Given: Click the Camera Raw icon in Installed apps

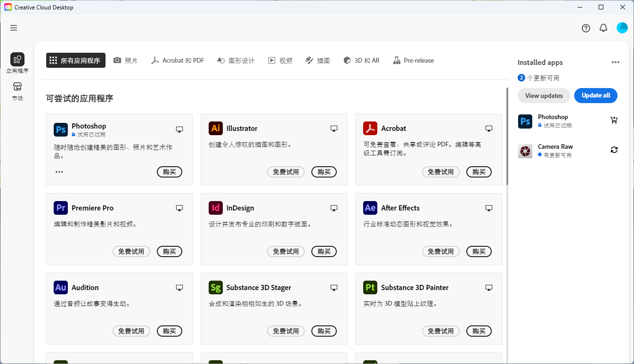Looking at the screenshot, I should (x=525, y=151).
